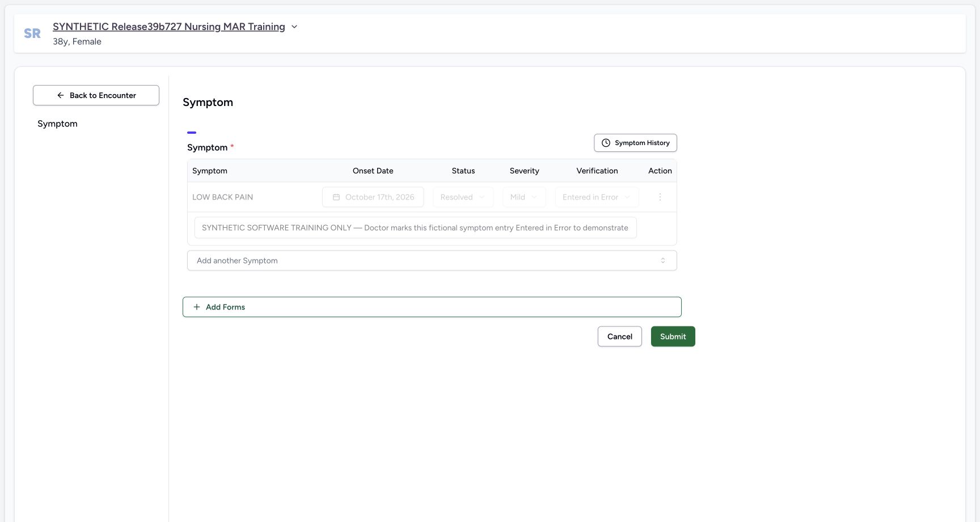Click the Cancel button
The image size is (980, 522).
point(620,337)
